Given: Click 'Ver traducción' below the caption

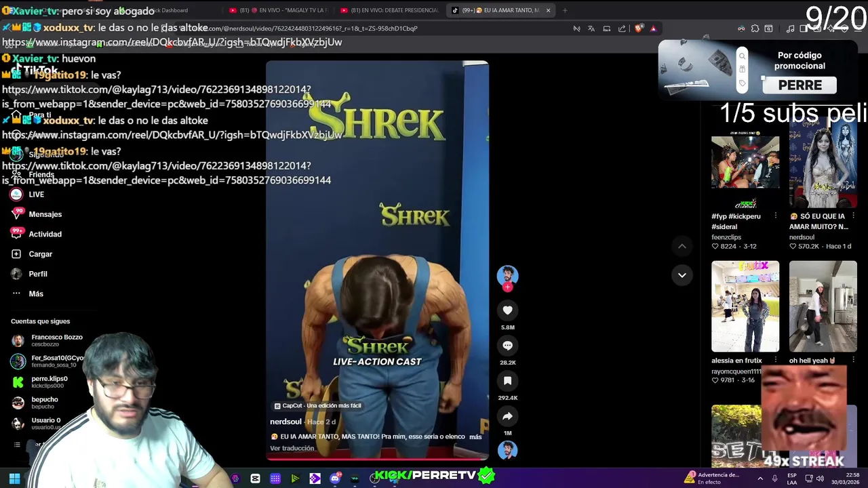Looking at the screenshot, I should pyautogui.click(x=292, y=448).
